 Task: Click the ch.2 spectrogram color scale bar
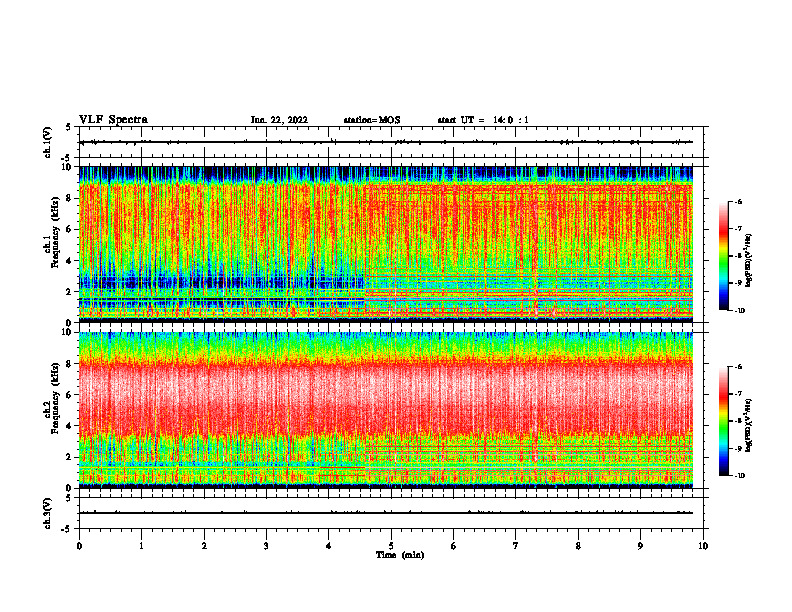[723, 421]
